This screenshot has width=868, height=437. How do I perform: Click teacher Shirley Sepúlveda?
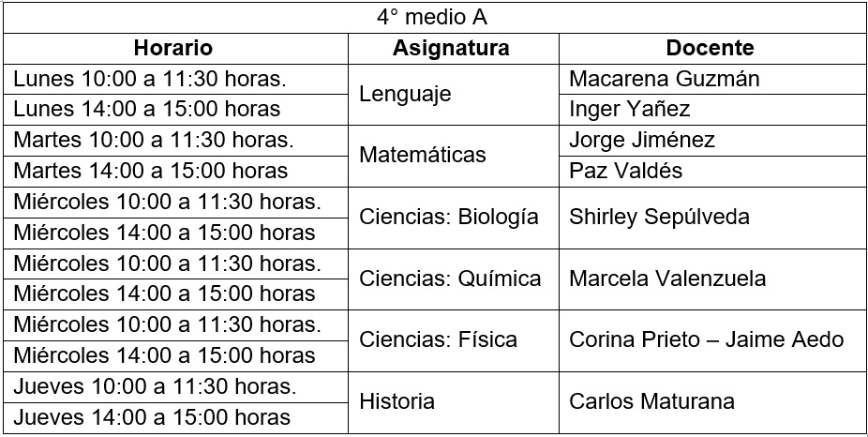(x=659, y=217)
